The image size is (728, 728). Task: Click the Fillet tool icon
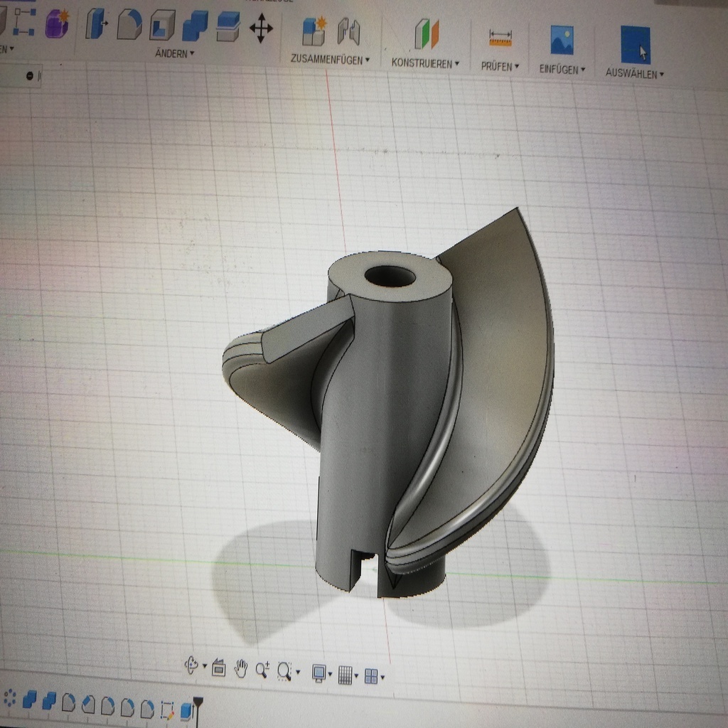129,26
